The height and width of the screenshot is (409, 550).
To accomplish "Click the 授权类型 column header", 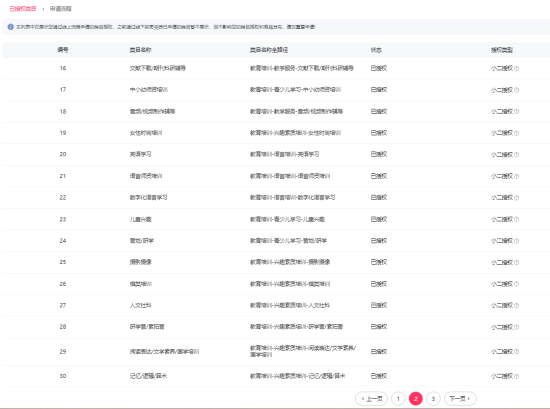I will point(502,50).
